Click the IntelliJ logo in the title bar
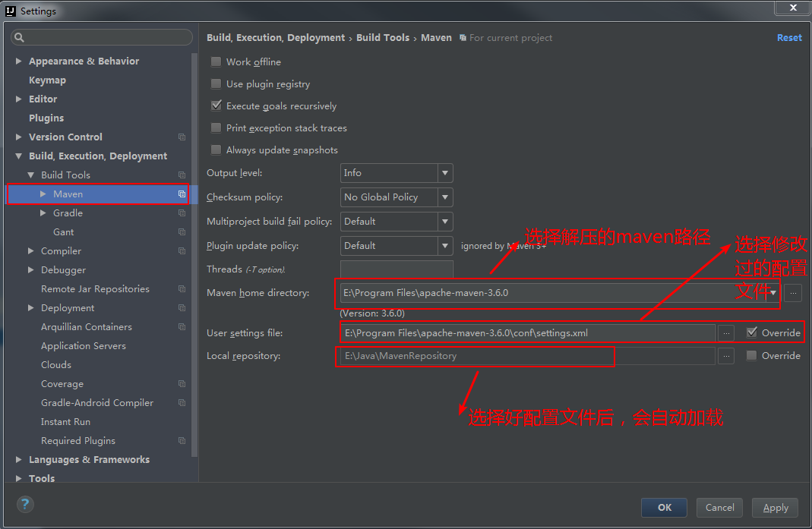The height and width of the screenshot is (529, 812). [x=11, y=11]
